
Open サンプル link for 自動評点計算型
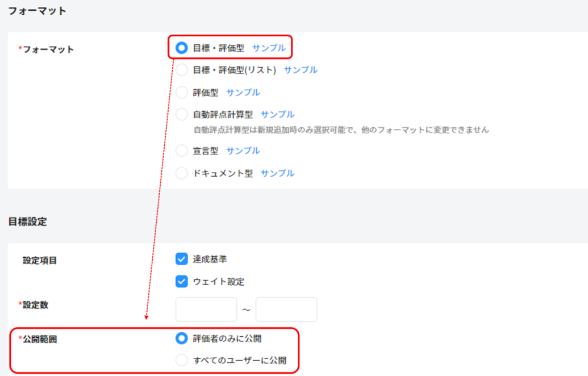click(x=277, y=114)
